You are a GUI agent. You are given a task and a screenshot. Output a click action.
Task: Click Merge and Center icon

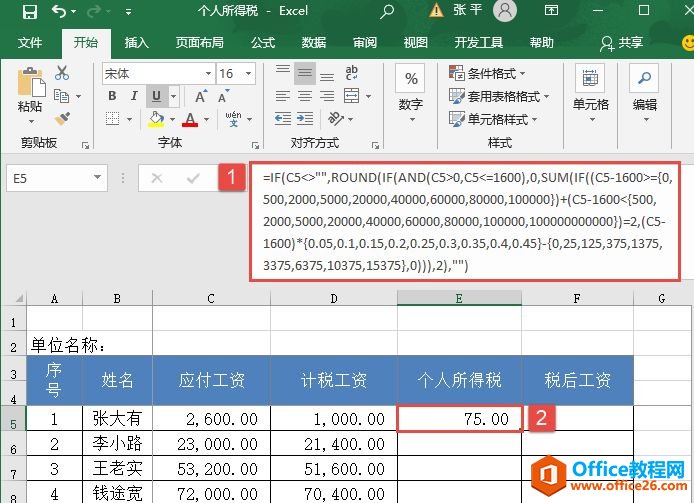352,96
